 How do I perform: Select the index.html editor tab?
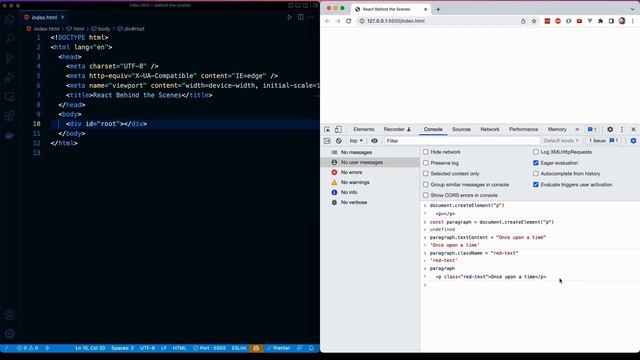point(44,18)
